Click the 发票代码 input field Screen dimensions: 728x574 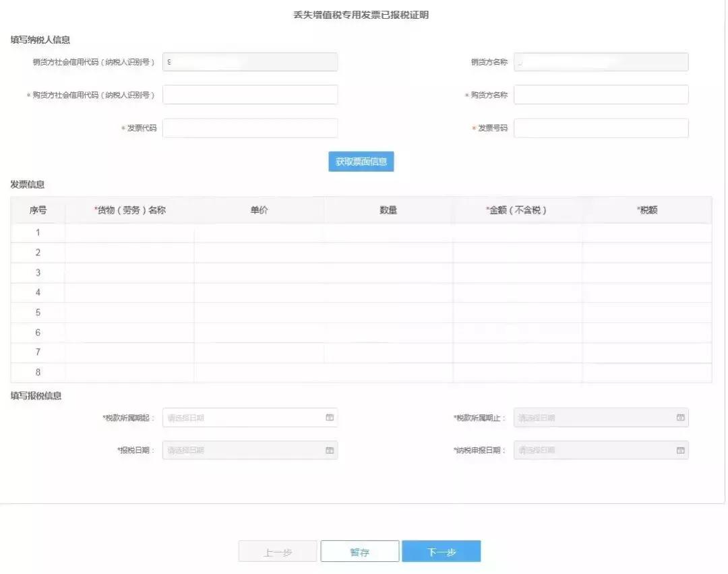pos(249,128)
